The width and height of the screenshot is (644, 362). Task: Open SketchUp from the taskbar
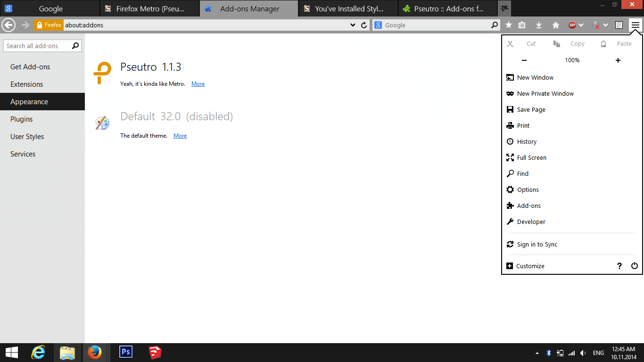point(155,352)
